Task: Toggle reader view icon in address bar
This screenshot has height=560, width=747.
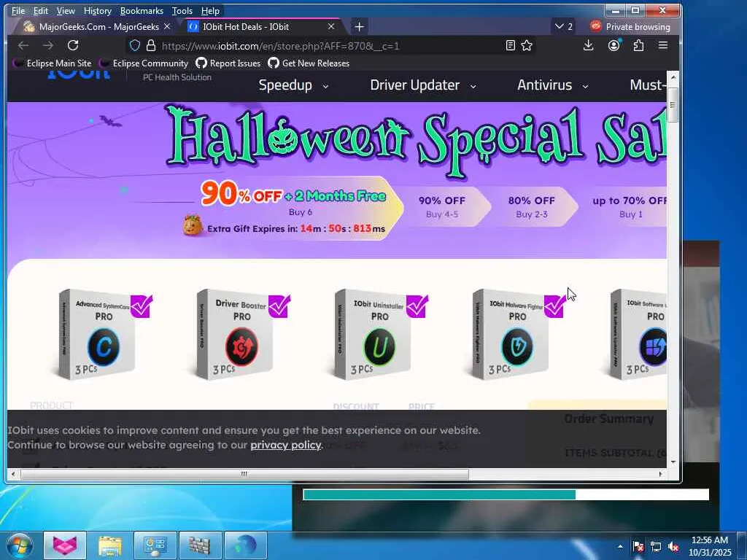Action: tap(510, 45)
